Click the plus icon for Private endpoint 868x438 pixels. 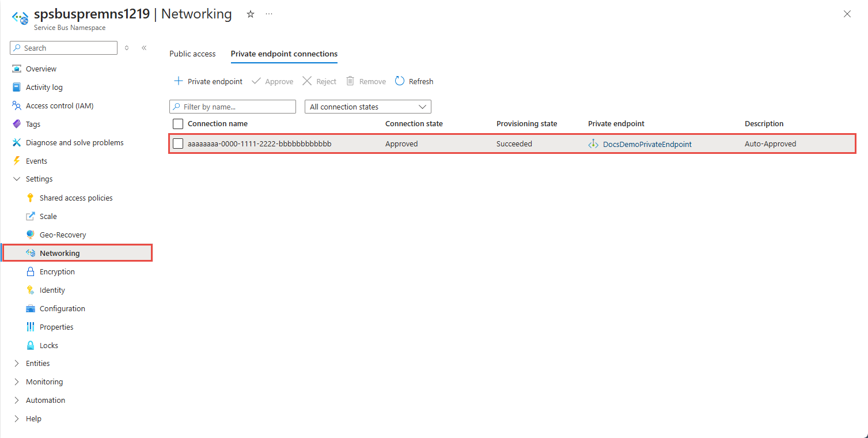[179, 81]
